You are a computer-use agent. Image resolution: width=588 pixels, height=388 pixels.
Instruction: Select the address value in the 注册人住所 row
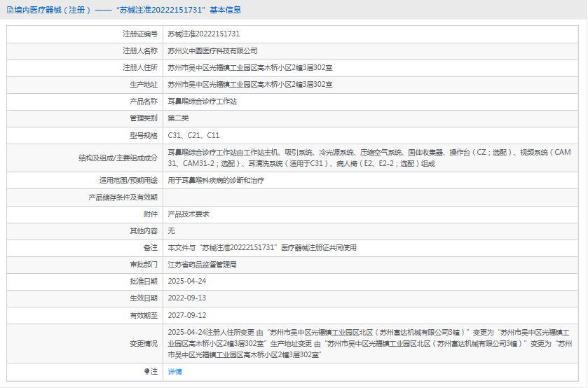coord(249,67)
